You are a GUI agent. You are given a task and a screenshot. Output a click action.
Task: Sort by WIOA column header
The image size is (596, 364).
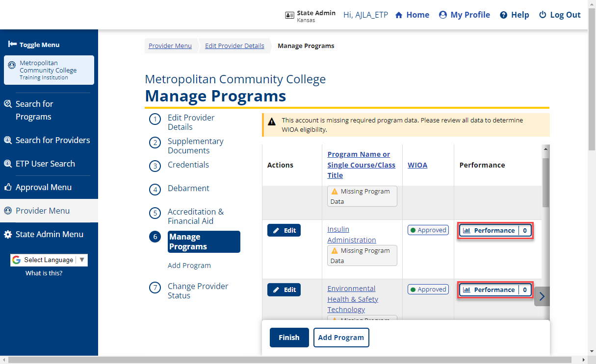coord(417,165)
